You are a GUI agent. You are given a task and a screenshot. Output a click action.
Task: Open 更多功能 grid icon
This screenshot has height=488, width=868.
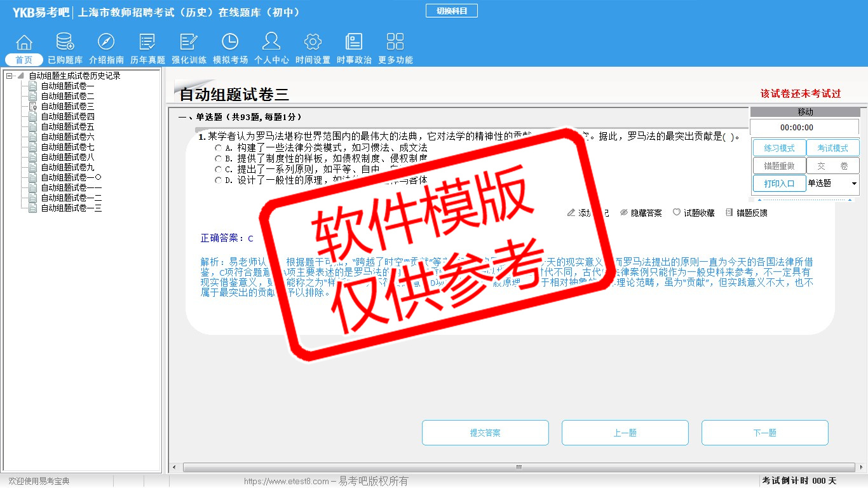coord(395,42)
